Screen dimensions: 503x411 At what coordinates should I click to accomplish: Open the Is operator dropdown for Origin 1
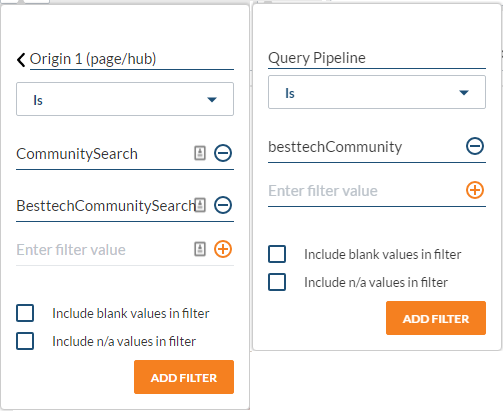pyautogui.click(x=125, y=99)
